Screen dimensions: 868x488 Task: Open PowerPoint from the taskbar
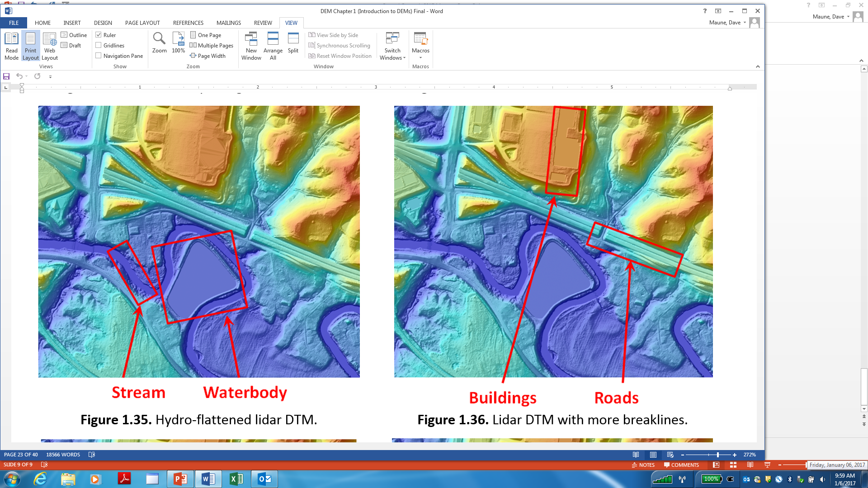coord(180,479)
